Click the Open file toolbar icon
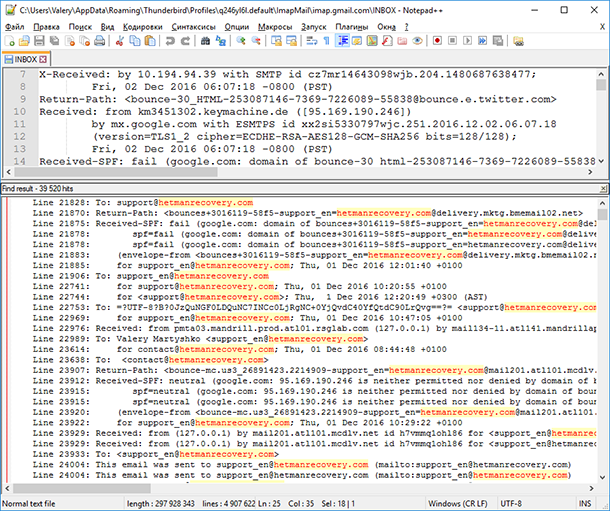 pyautogui.click(x=24, y=41)
